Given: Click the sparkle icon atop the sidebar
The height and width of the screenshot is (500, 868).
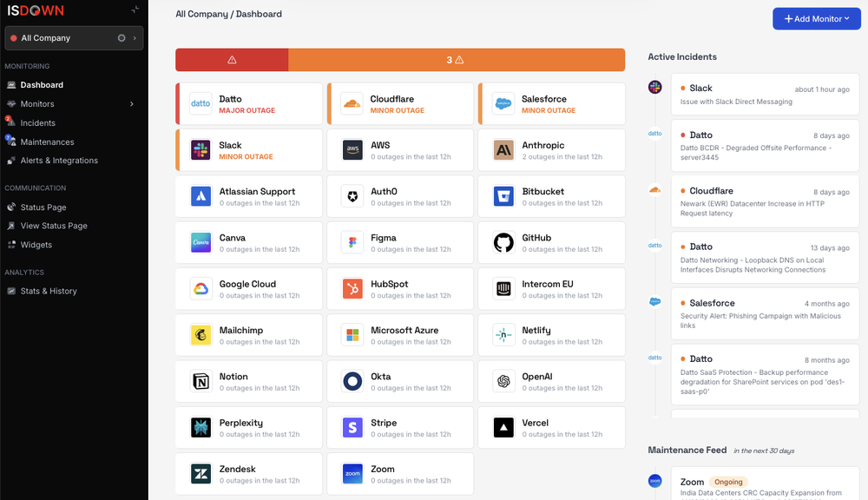Looking at the screenshot, I should pos(135,10).
